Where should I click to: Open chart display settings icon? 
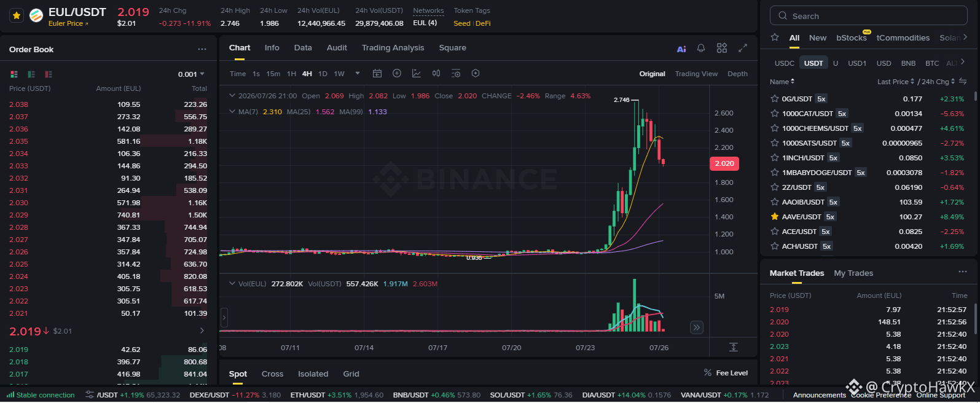tap(456, 74)
